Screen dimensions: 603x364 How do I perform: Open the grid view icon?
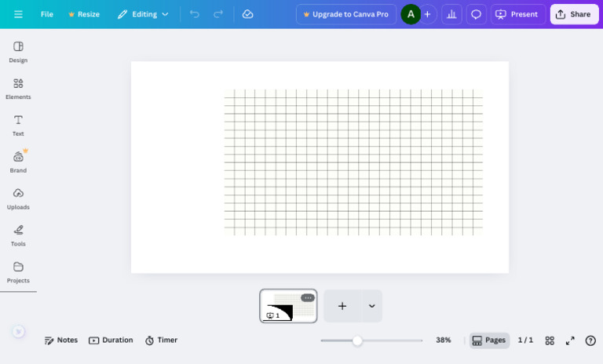[x=550, y=340]
